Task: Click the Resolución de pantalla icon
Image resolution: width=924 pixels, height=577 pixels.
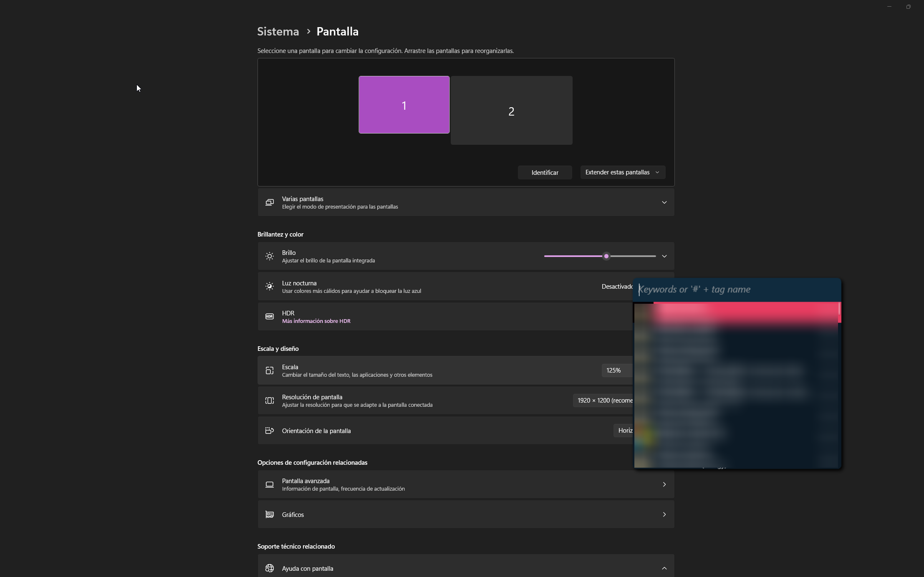Action: (x=270, y=401)
